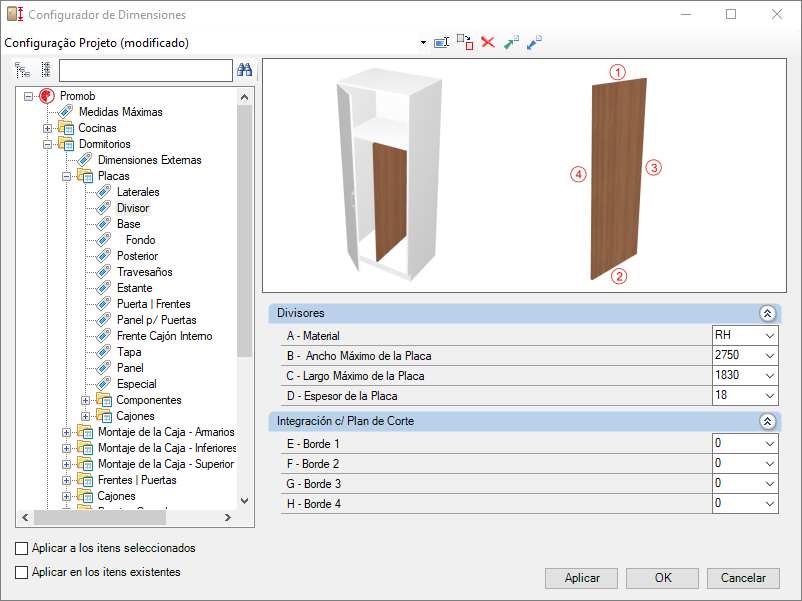802x601 pixels.
Task: Collapse the Dormitorios tree node
Action: coord(48,144)
